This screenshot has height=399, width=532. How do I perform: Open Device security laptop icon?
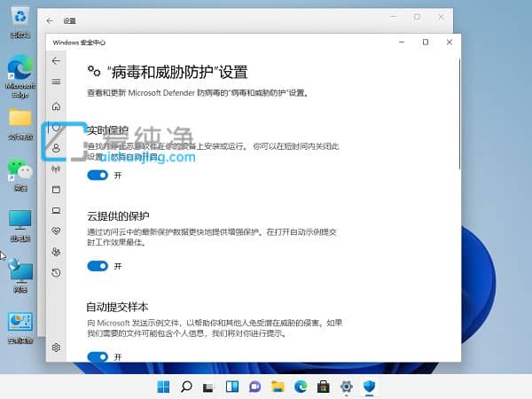(57, 211)
